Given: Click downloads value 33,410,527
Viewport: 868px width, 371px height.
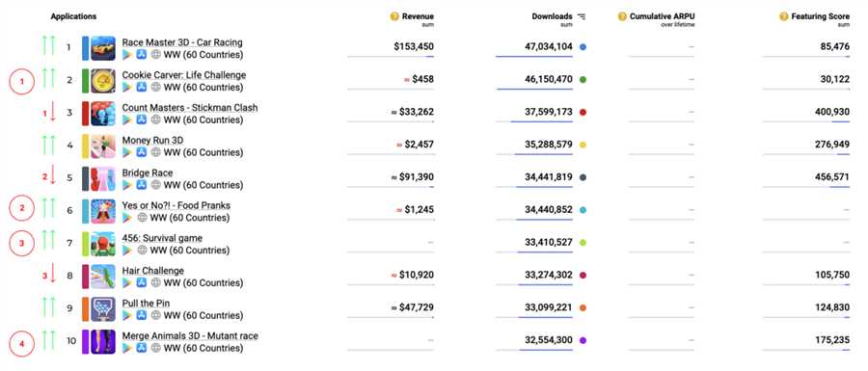Looking at the screenshot, I should click(x=549, y=243).
